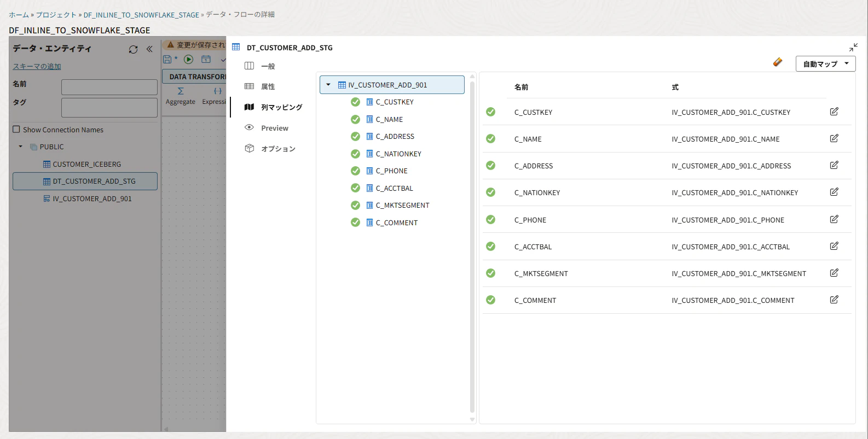Open DF_INLINE_TO_SNOWFLAKE_STAGE breadcrumb link
The height and width of the screenshot is (439, 868).
pyautogui.click(x=141, y=15)
